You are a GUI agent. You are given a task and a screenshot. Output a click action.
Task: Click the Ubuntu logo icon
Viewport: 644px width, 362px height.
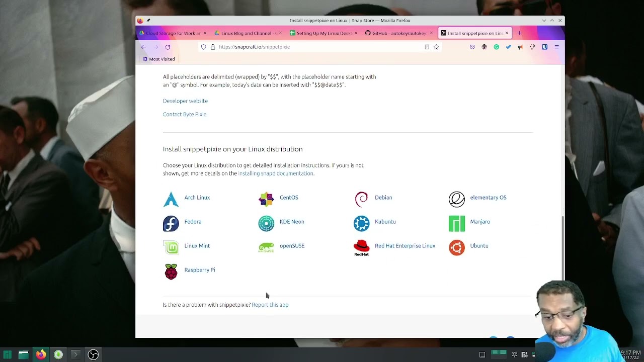point(457,248)
